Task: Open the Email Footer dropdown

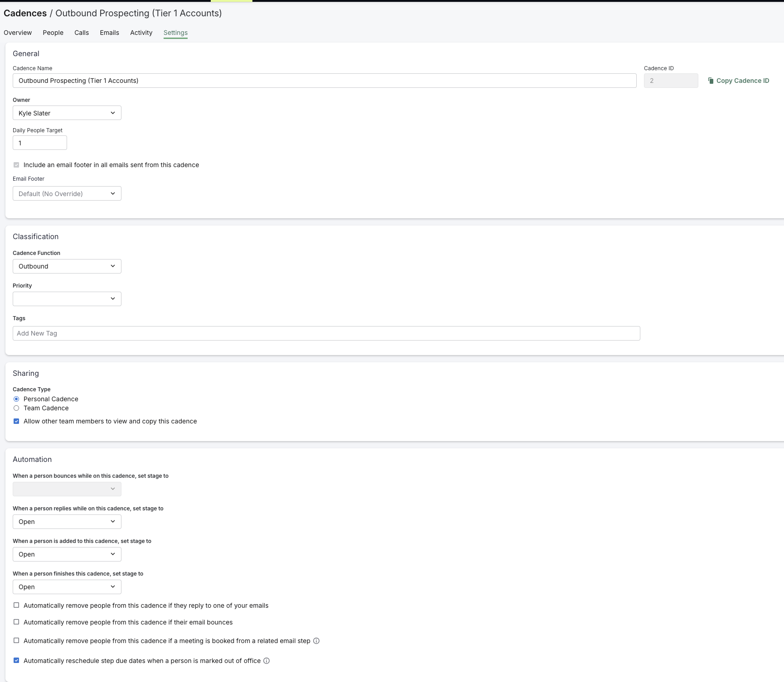Action: tap(67, 194)
